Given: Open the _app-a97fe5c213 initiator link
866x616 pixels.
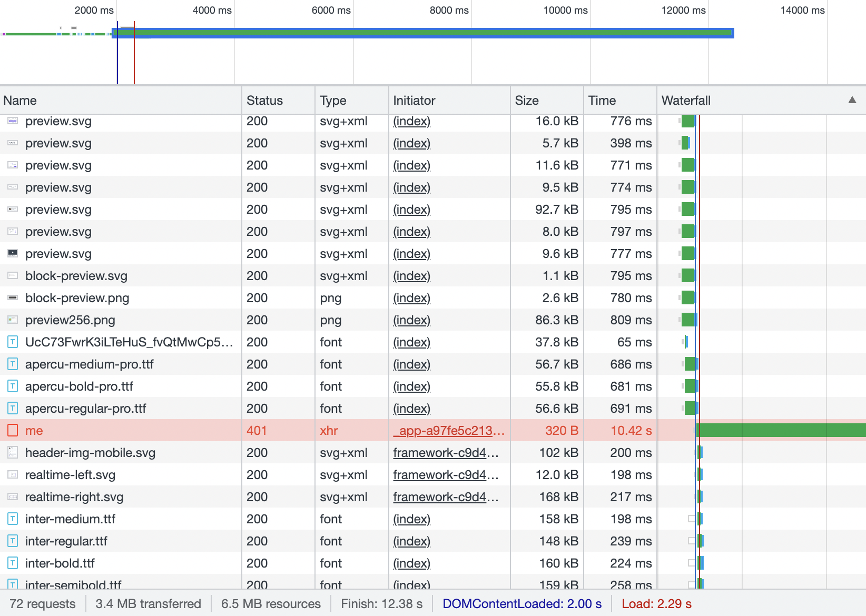Looking at the screenshot, I should (x=449, y=430).
